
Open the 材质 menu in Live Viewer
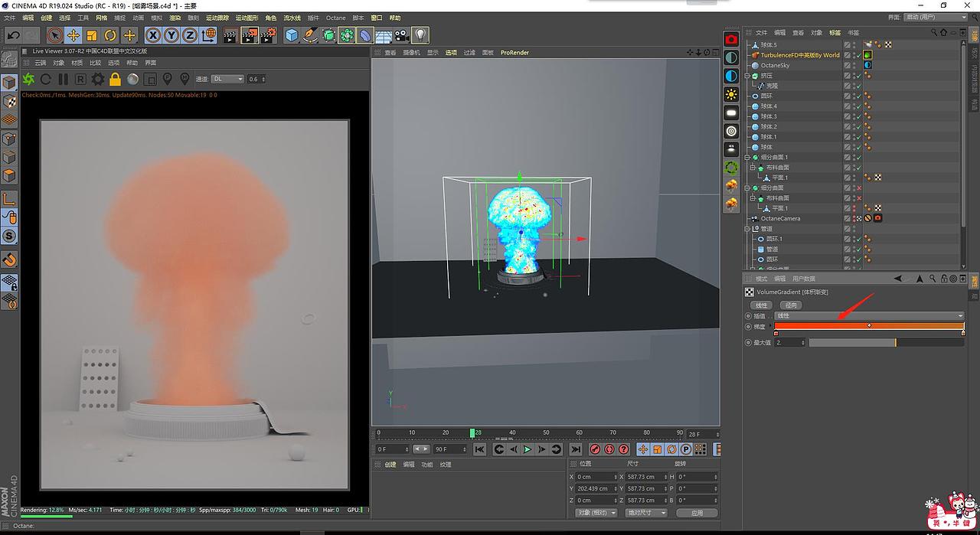click(x=77, y=63)
